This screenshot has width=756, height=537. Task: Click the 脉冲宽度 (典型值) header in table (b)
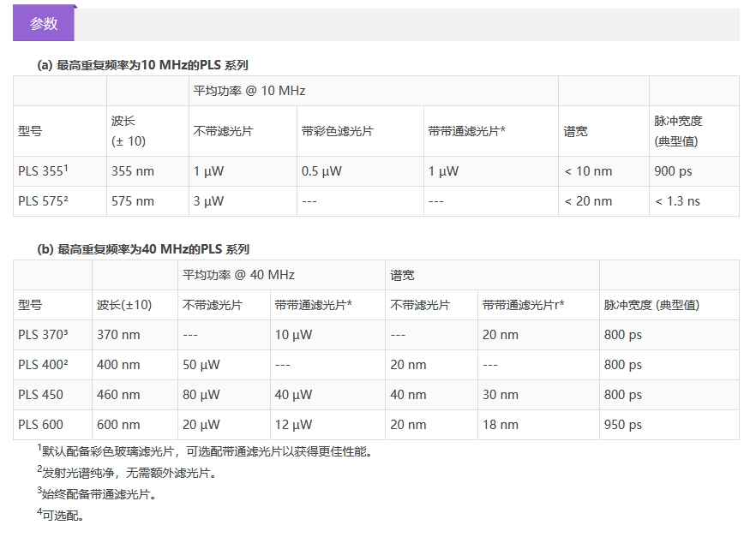651,305
